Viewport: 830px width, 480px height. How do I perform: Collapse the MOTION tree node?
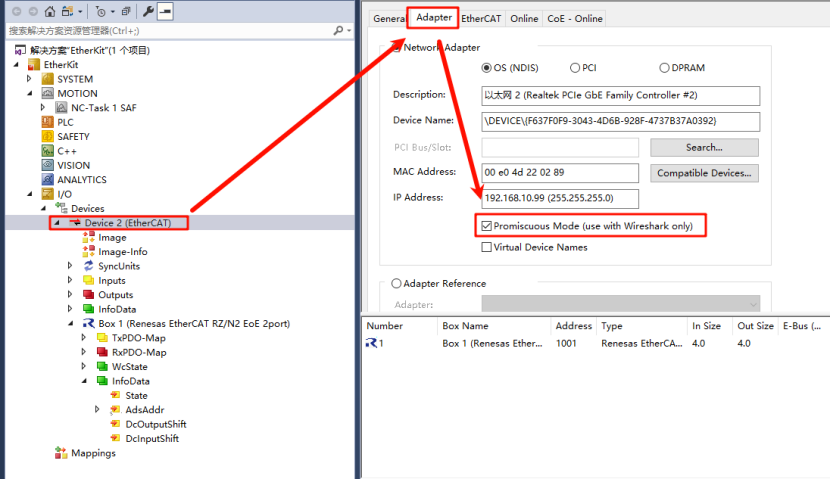click(30, 93)
